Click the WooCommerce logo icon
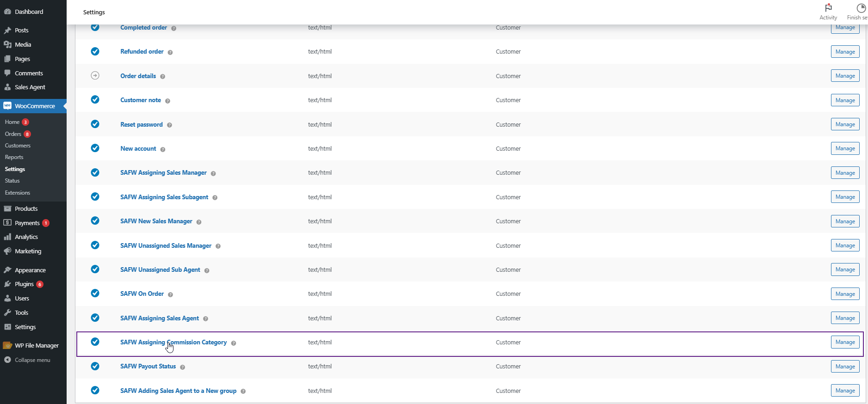This screenshot has width=868, height=404. (x=7, y=106)
